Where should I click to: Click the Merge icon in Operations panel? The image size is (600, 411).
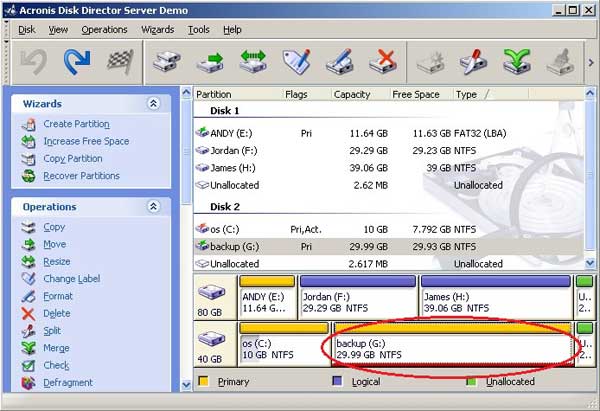click(27, 348)
